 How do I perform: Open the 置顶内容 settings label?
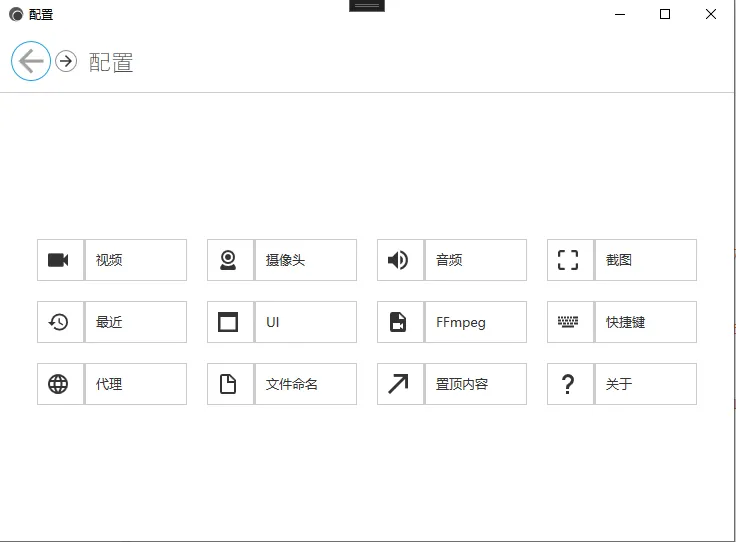[461, 384]
